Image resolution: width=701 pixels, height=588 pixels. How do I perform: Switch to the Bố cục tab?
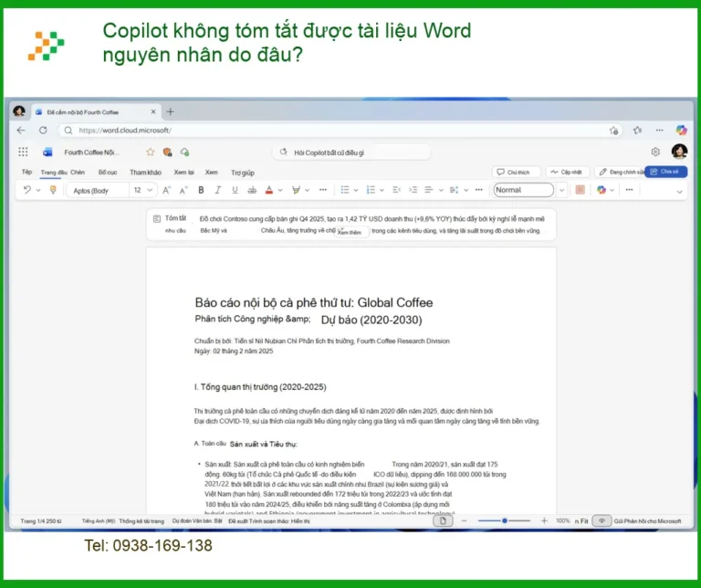point(108,173)
